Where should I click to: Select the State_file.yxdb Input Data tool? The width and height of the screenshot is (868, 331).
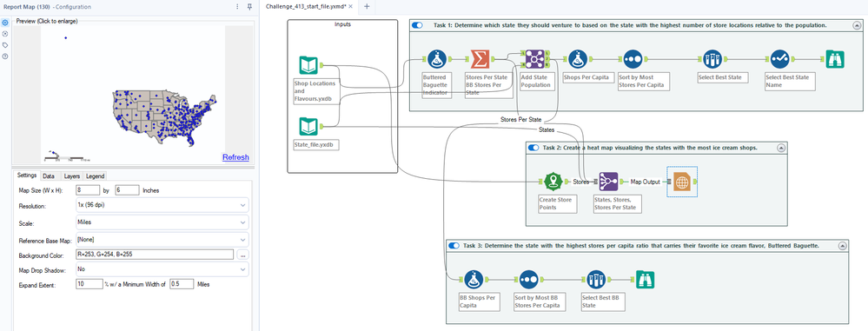click(x=308, y=126)
